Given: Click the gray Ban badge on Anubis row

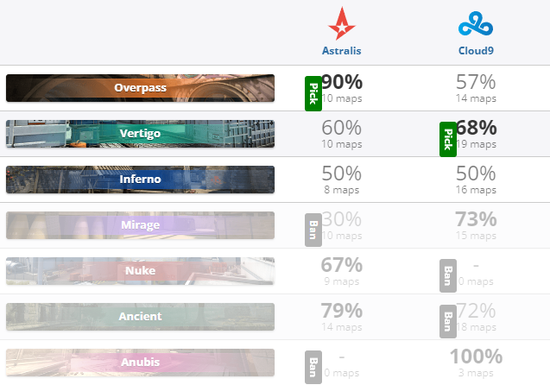Looking at the screenshot, I should click(x=313, y=367).
